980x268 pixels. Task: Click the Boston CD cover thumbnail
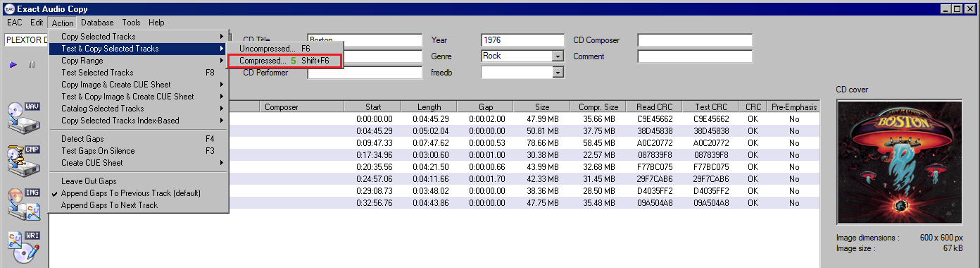(x=899, y=163)
